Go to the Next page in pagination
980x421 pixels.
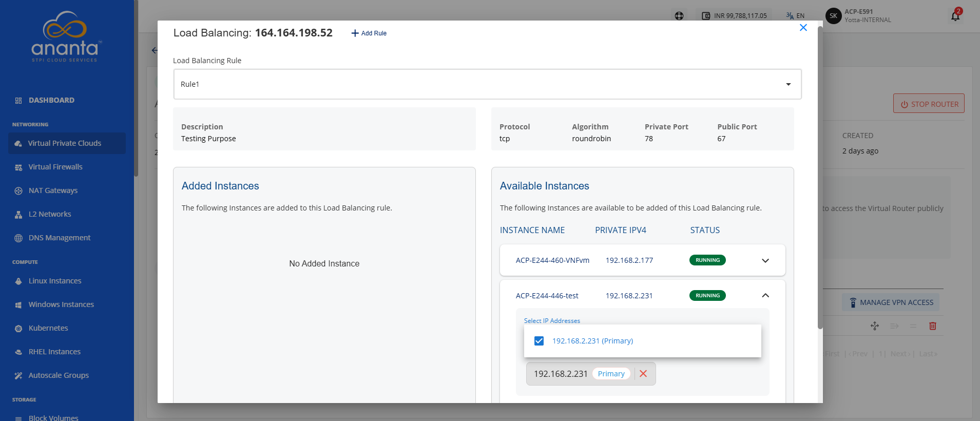[900, 354]
